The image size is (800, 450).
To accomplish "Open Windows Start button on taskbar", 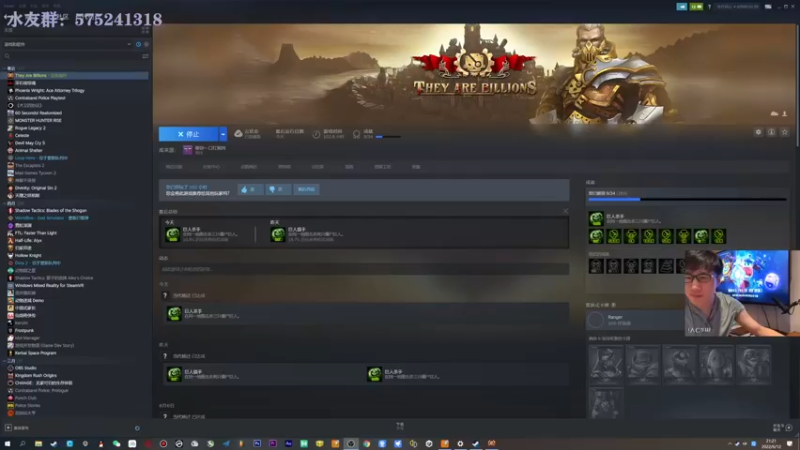I will pos(7,443).
